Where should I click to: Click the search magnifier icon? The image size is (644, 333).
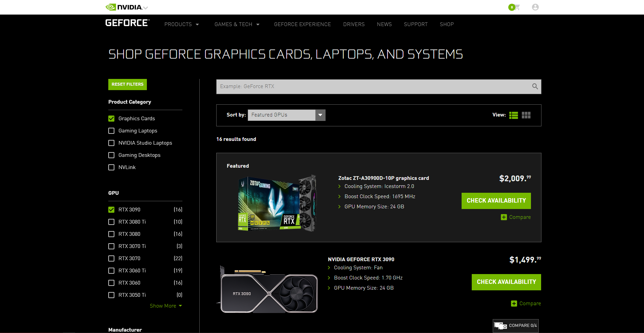coord(535,86)
